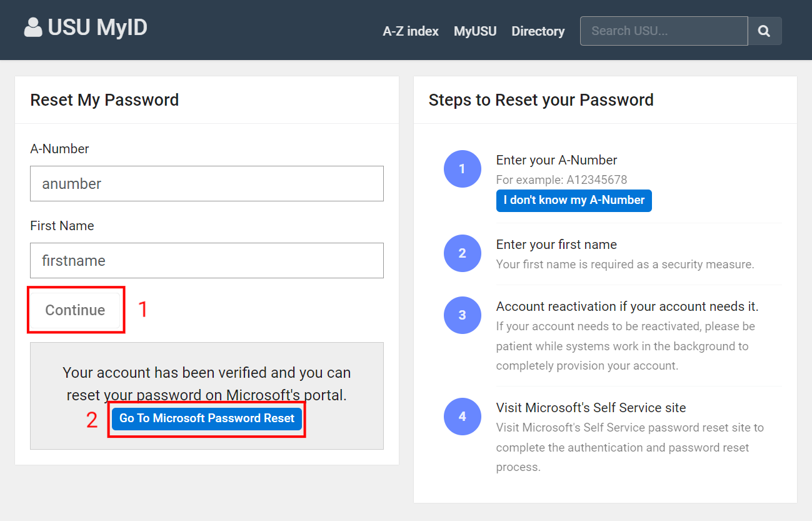The height and width of the screenshot is (521, 812).
Task: Click the 'Reset My Password' heading
Action: click(x=104, y=100)
